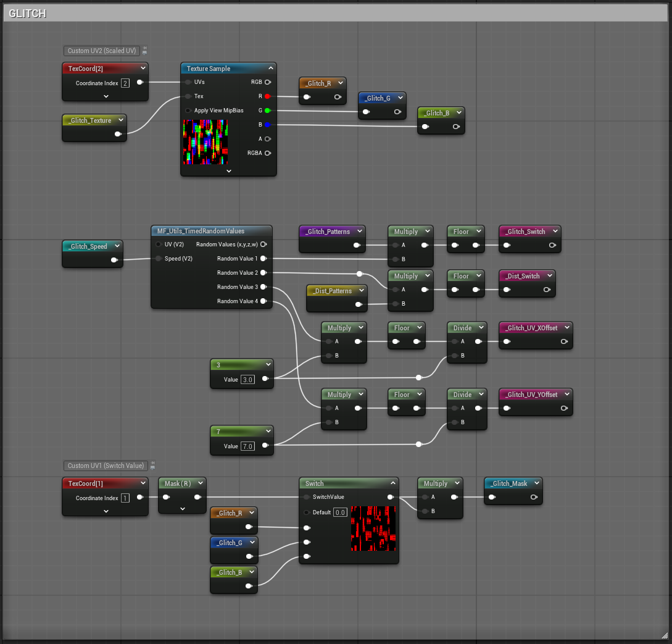Click the comment box resize handle corner
672x644 pixels.
pos(664,635)
